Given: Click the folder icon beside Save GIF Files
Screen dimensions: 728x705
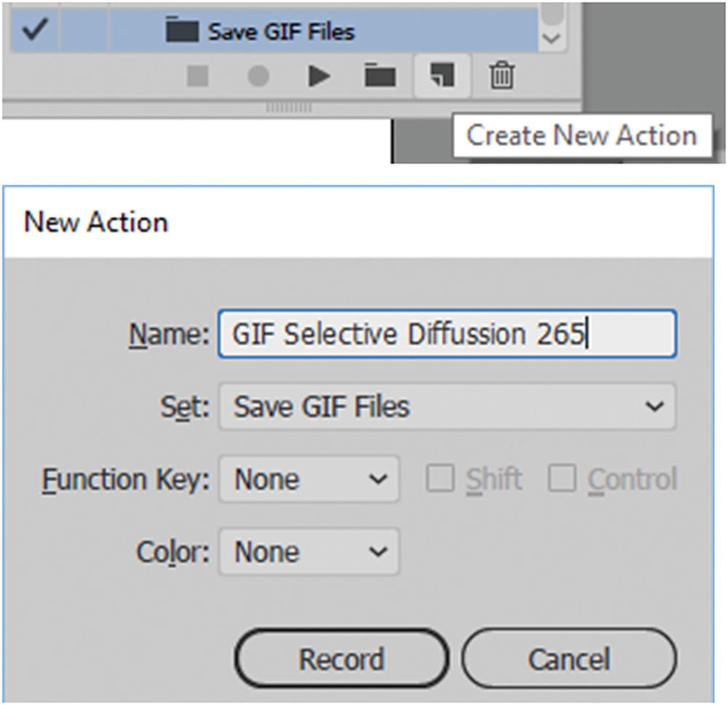Looking at the screenshot, I should 182,31.
